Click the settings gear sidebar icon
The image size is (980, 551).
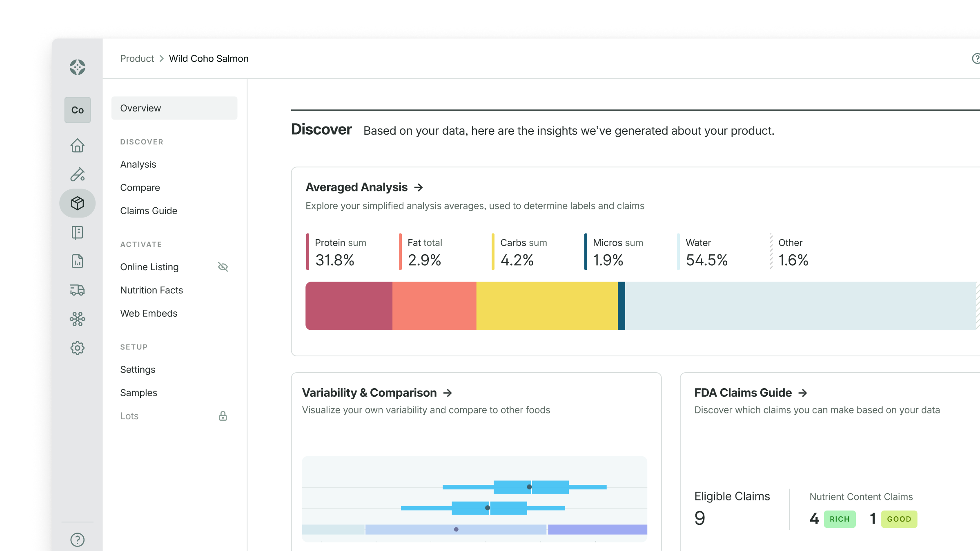point(77,348)
